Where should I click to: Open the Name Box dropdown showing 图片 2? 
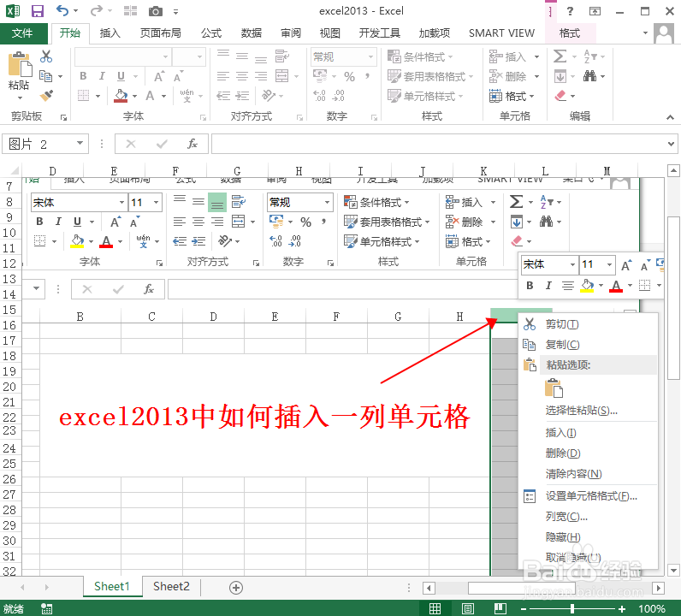[80, 144]
